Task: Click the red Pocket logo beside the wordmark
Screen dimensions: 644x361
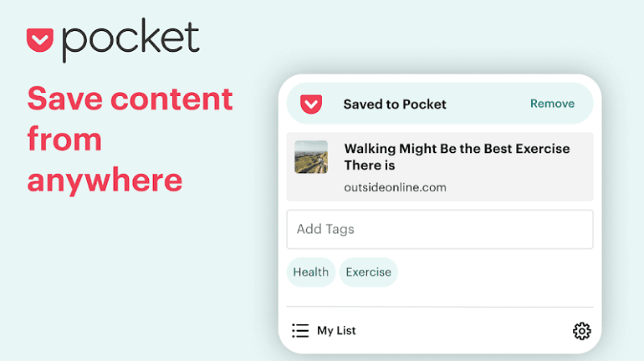Action: pos(40,40)
